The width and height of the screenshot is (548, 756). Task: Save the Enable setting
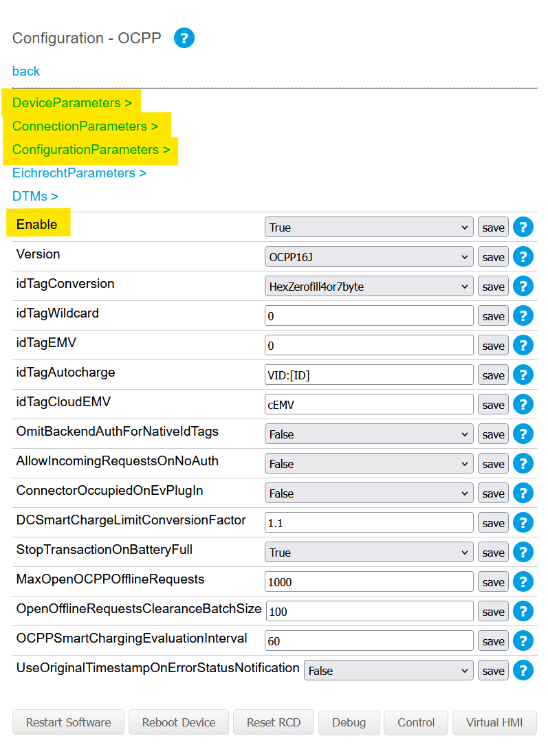point(493,227)
